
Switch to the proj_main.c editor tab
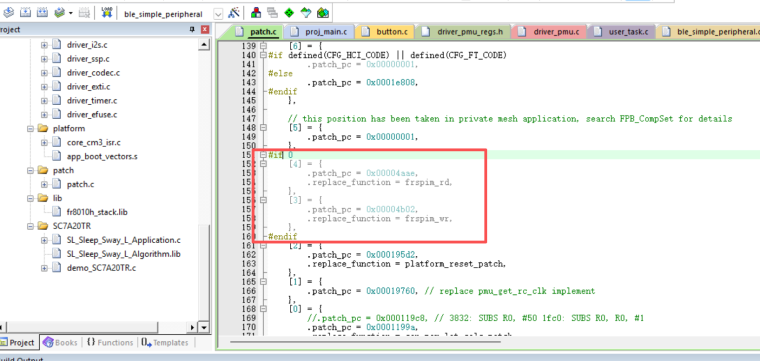320,32
